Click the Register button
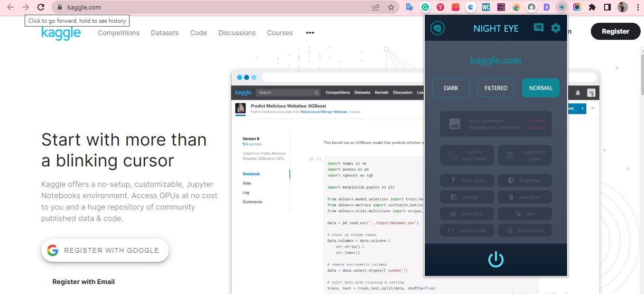 coord(615,31)
